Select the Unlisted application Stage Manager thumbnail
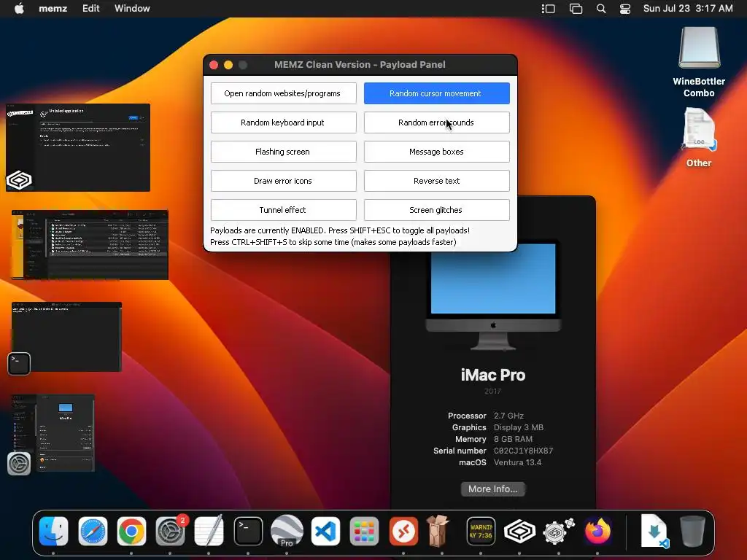Image resolution: width=747 pixels, height=560 pixels. [77, 147]
